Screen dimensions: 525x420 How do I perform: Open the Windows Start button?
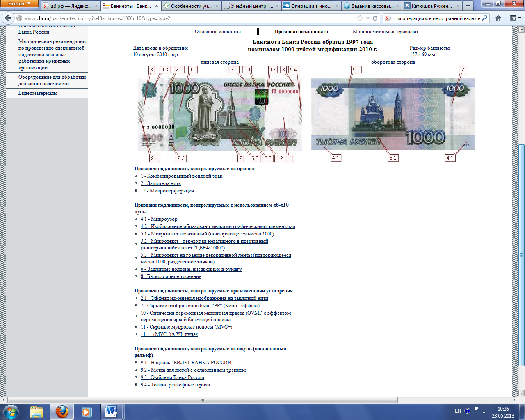coord(11,411)
